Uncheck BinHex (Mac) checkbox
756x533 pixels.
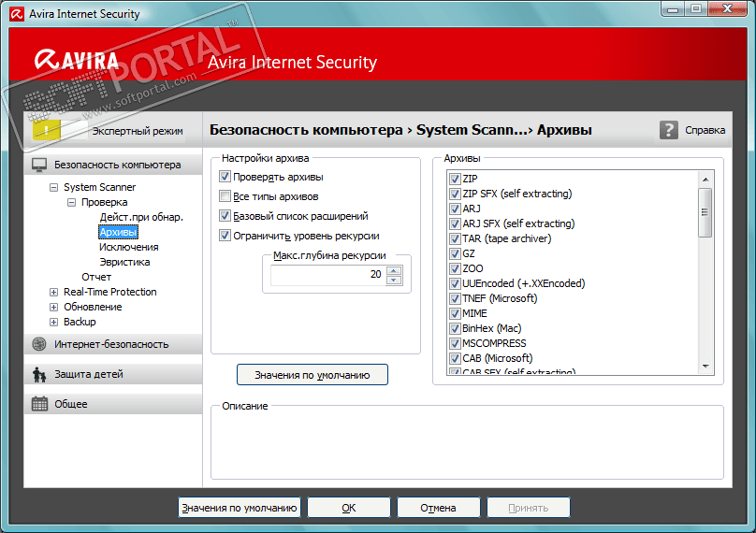coord(455,328)
